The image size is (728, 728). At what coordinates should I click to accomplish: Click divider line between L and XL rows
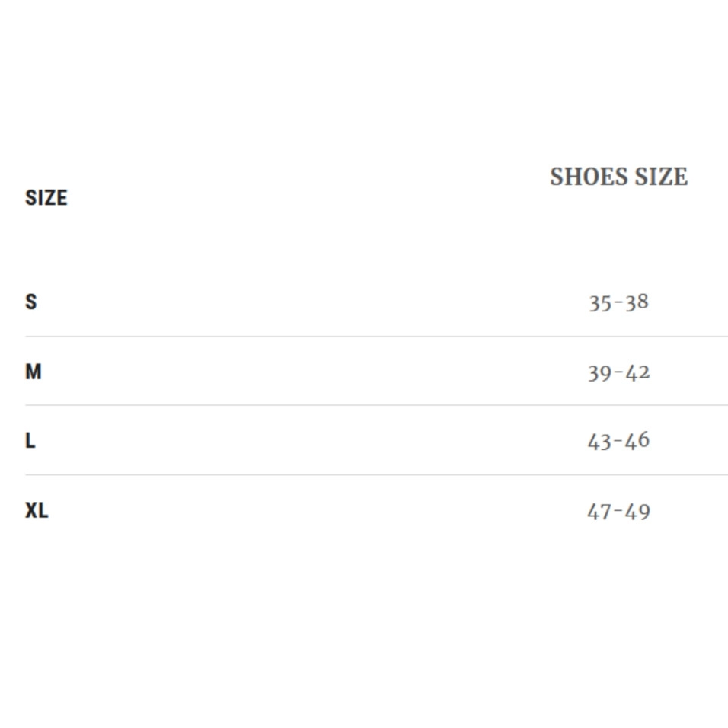(x=376, y=474)
